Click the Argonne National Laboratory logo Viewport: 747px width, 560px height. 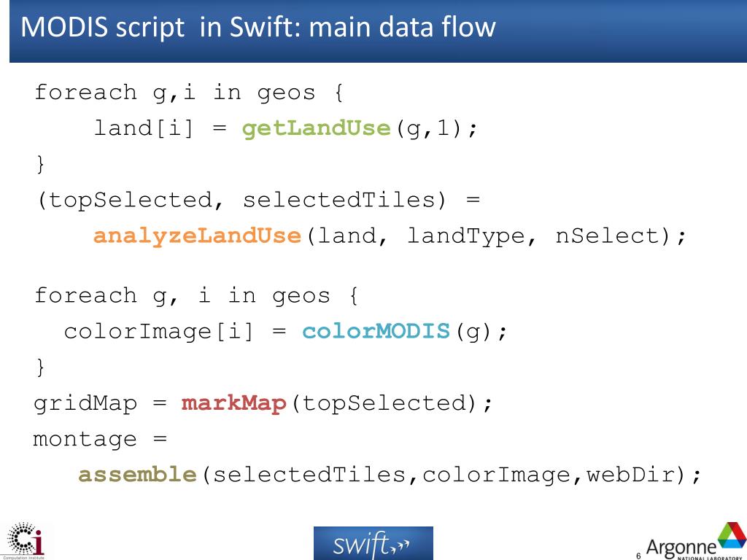tap(696, 542)
